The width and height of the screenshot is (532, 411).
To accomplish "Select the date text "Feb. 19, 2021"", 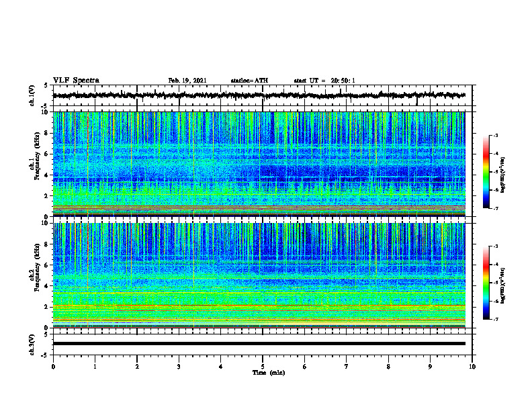I will (187, 81).
